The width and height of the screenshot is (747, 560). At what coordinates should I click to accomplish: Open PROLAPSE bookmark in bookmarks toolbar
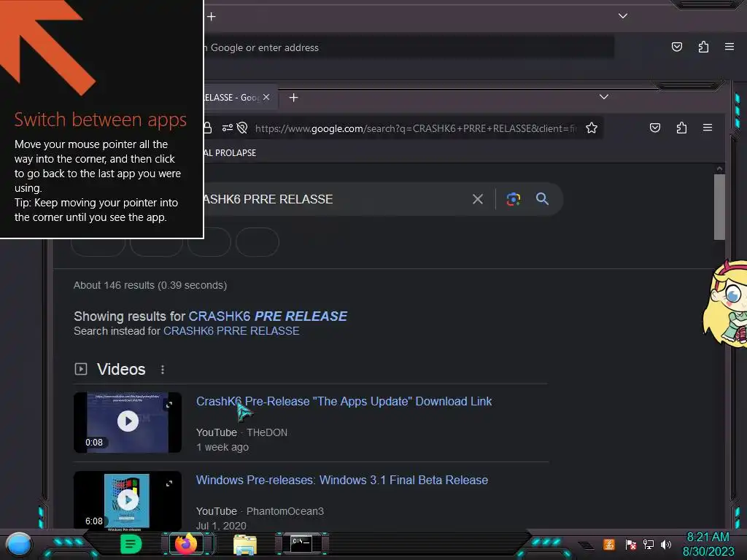pyautogui.click(x=230, y=153)
